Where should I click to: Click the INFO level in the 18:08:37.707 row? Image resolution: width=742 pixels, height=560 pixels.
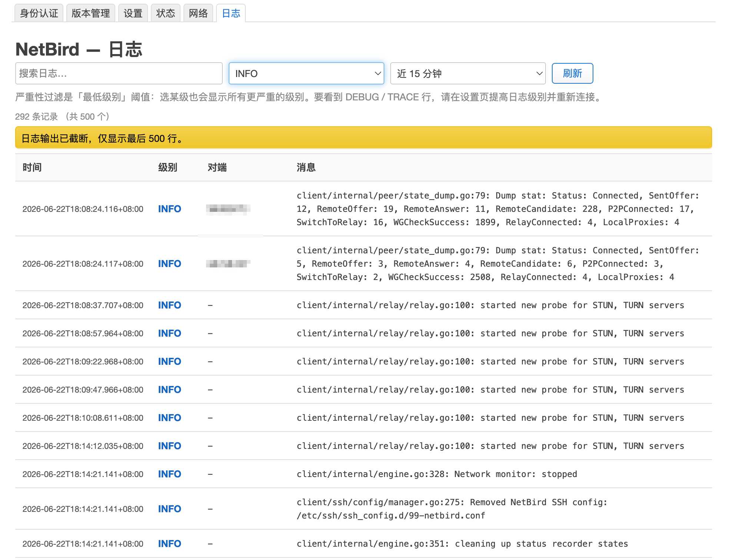pos(170,305)
